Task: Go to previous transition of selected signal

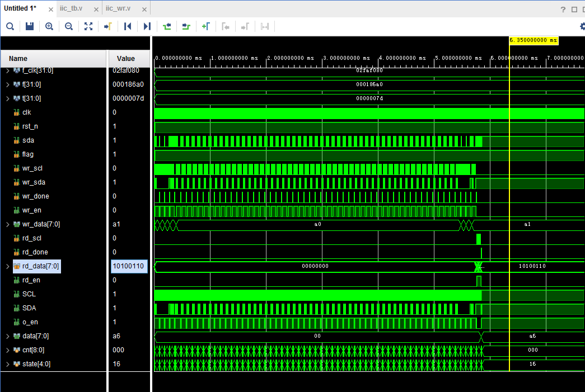Action: (166, 26)
